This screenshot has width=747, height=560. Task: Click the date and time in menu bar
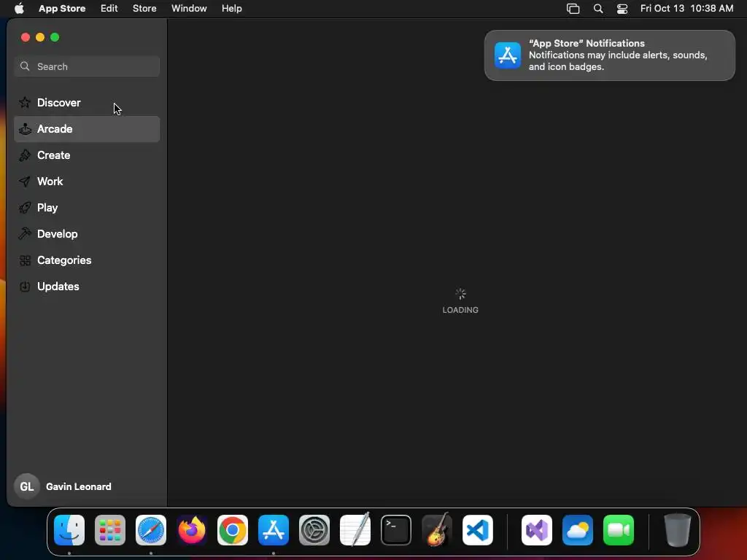pos(686,9)
